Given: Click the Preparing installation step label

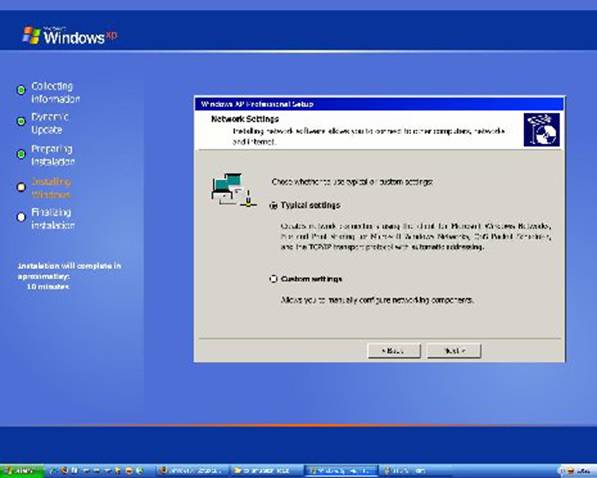Looking at the screenshot, I should (x=53, y=155).
